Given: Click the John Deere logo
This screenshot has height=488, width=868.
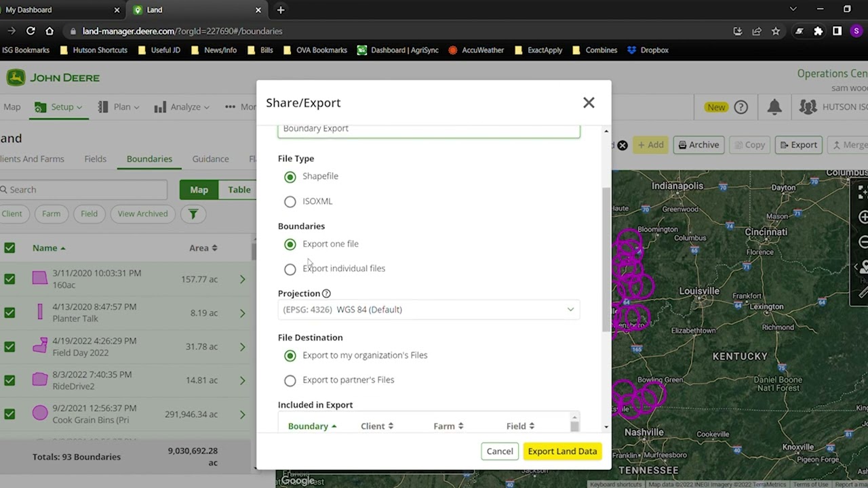Looking at the screenshot, I should 53,77.
